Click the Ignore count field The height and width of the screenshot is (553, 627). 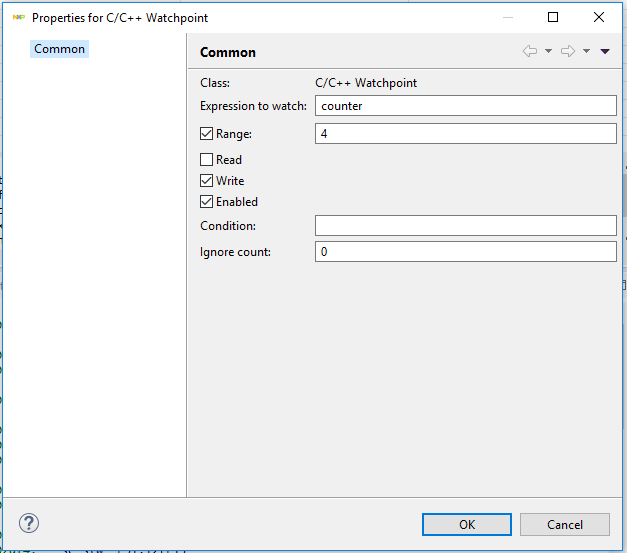pos(465,252)
